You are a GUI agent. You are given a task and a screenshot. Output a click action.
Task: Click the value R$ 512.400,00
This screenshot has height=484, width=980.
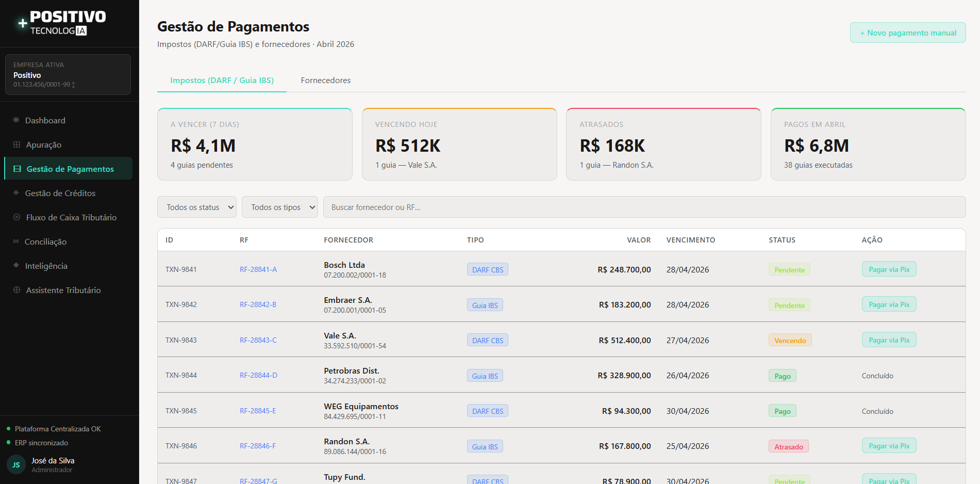tap(625, 340)
